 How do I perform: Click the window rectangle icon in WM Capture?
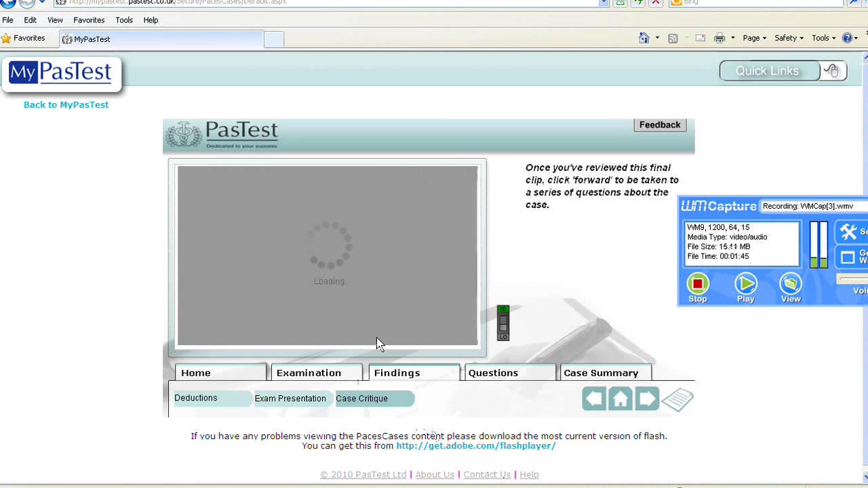pyautogui.click(x=848, y=258)
